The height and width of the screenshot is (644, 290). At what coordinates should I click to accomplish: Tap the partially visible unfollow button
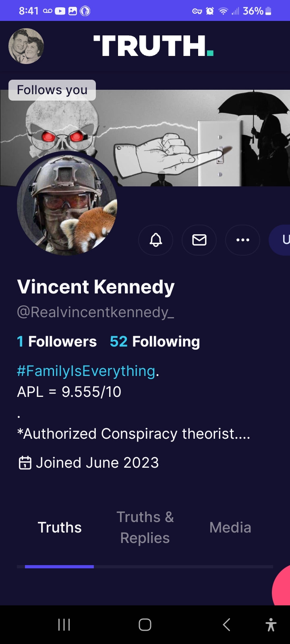tap(281, 240)
